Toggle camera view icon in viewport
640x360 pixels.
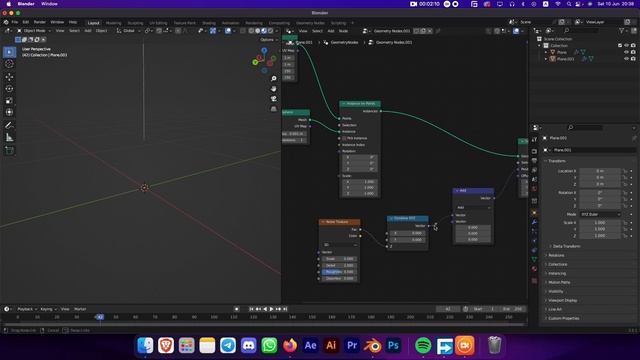click(273, 99)
